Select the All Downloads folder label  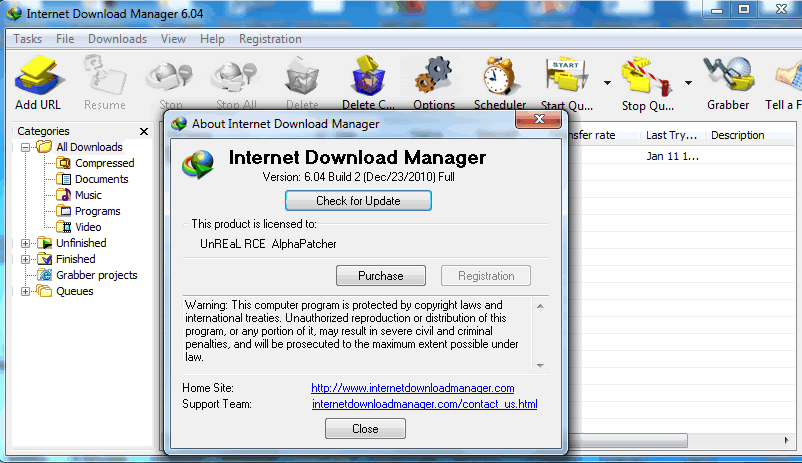[x=90, y=147]
